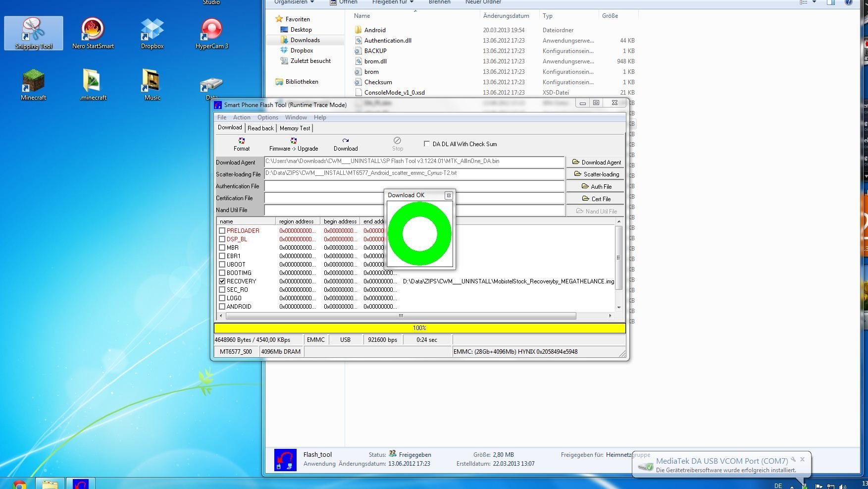Click the Chrome icon in taskbar
This screenshot has height=489, width=868.
pyautogui.click(x=20, y=484)
